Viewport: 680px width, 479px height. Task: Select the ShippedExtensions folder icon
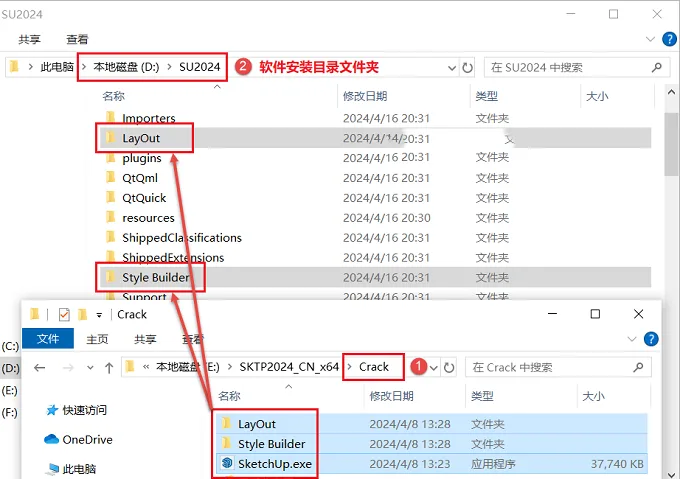[111, 256]
